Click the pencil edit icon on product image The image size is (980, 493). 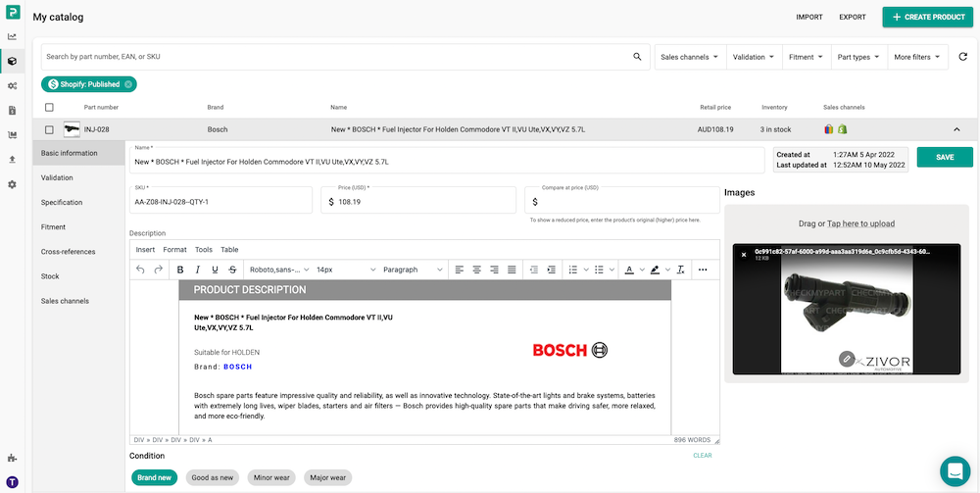click(846, 359)
